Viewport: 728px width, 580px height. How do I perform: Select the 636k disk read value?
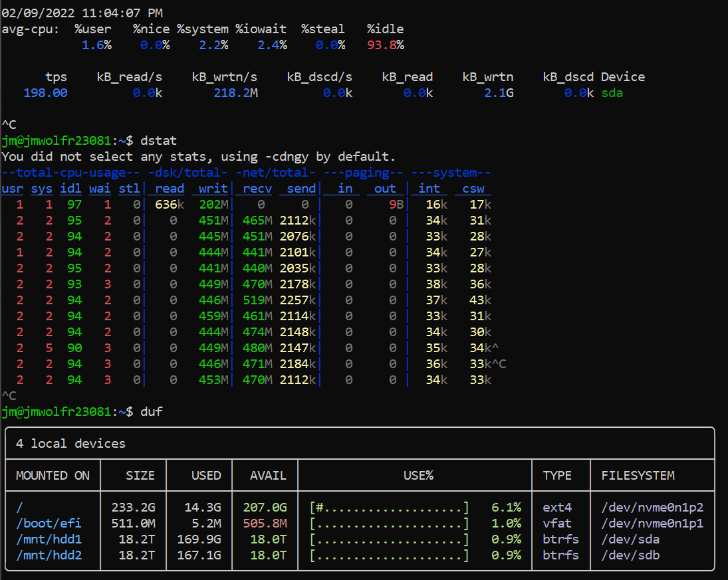click(170, 205)
